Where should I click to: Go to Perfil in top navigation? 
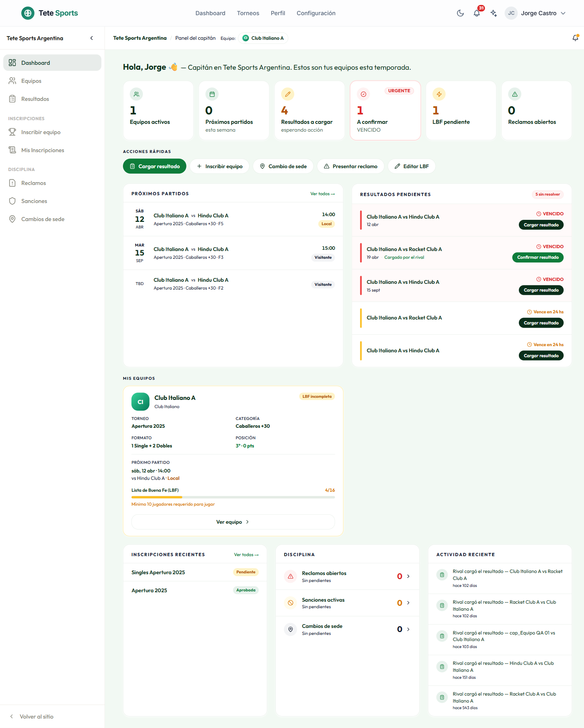click(x=278, y=13)
